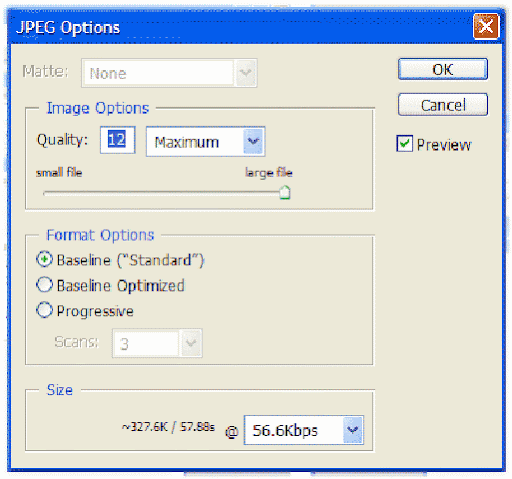512x479 pixels.
Task: Close the JPEG Options dialog with X
Action: (x=486, y=26)
